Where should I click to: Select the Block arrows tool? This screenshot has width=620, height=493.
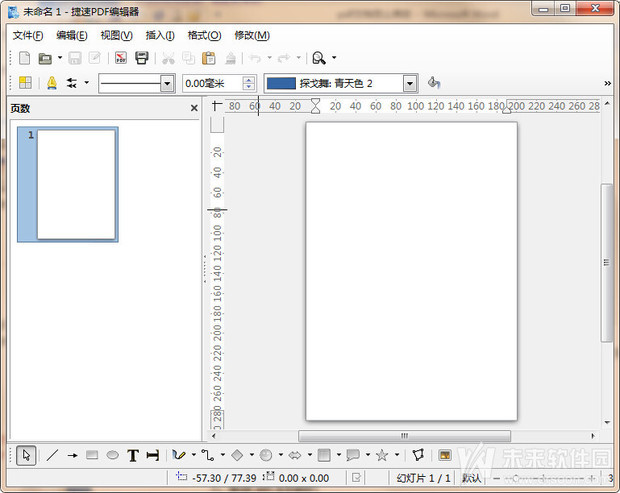295,455
